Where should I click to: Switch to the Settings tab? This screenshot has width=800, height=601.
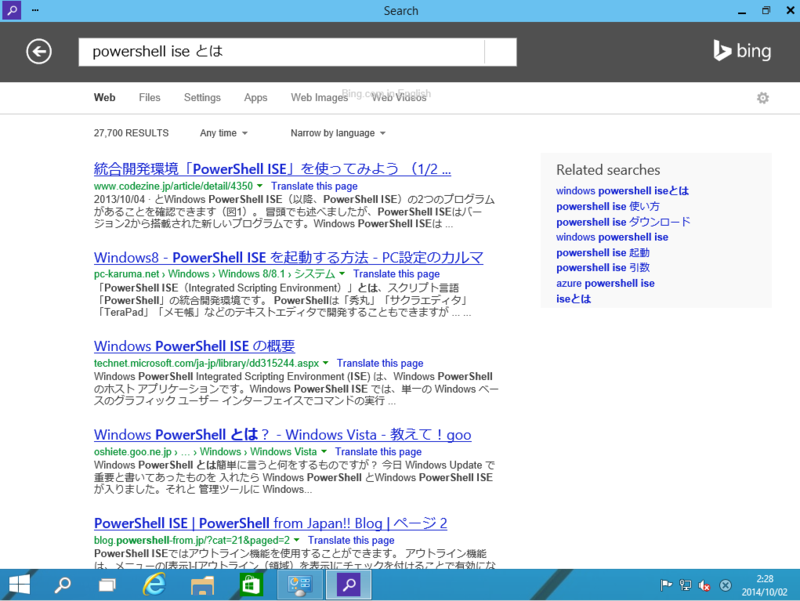point(202,97)
